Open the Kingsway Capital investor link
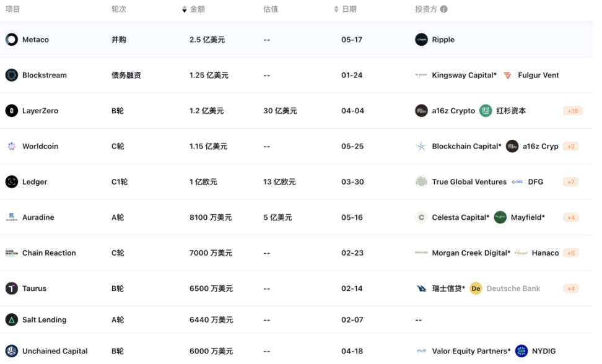Screen dimensions: 602x364 point(464,75)
